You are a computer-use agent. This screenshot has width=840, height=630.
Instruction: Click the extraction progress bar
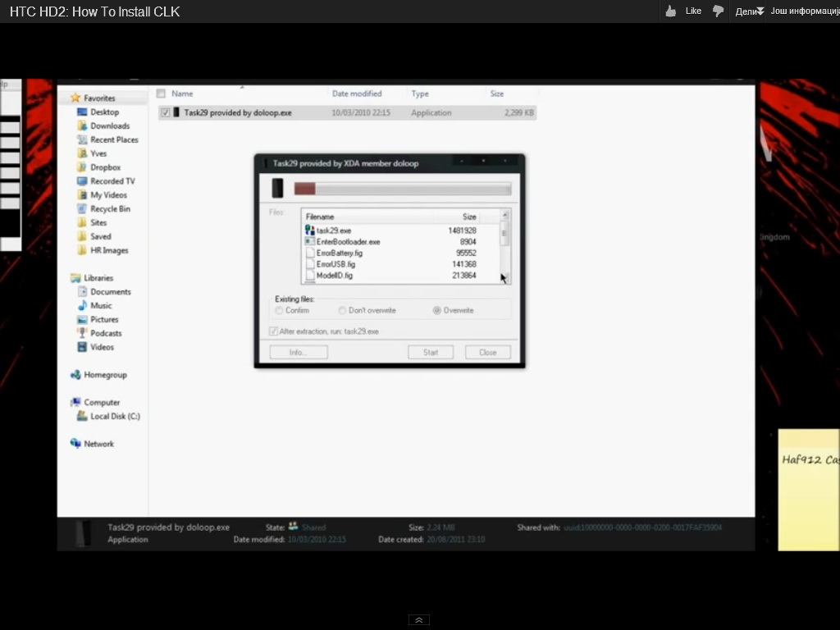(402, 189)
